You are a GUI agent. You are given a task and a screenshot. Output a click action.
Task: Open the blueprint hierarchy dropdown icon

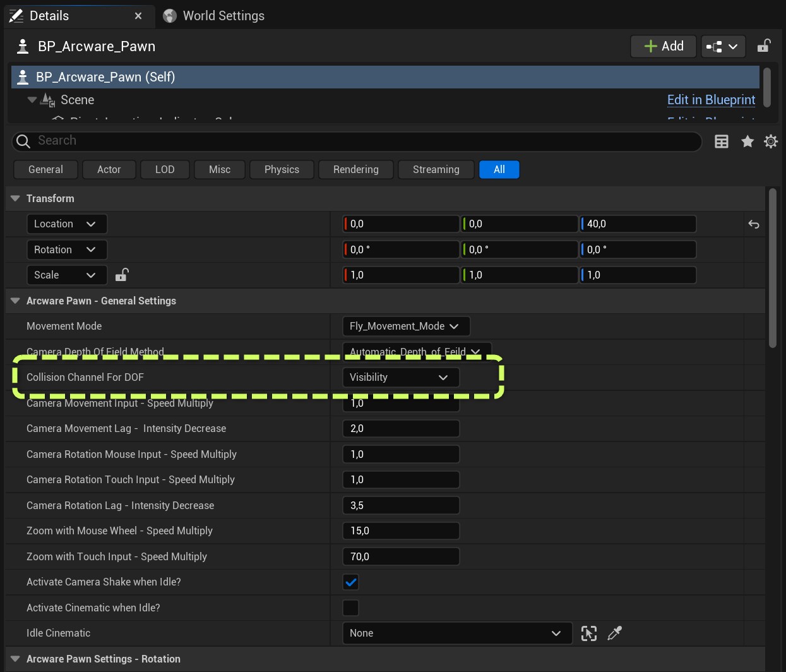click(723, 47)
